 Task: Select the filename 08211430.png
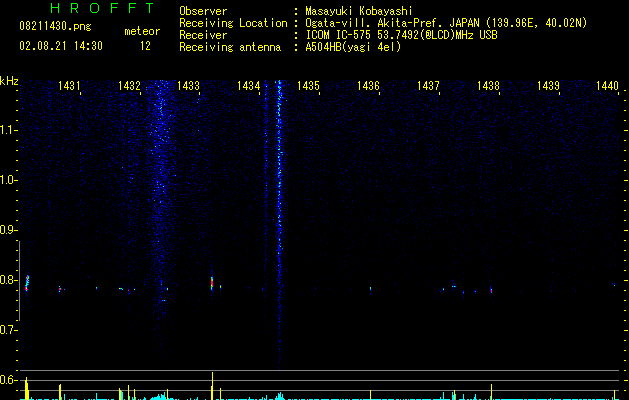pyautogui.click(x=55, y=26)
